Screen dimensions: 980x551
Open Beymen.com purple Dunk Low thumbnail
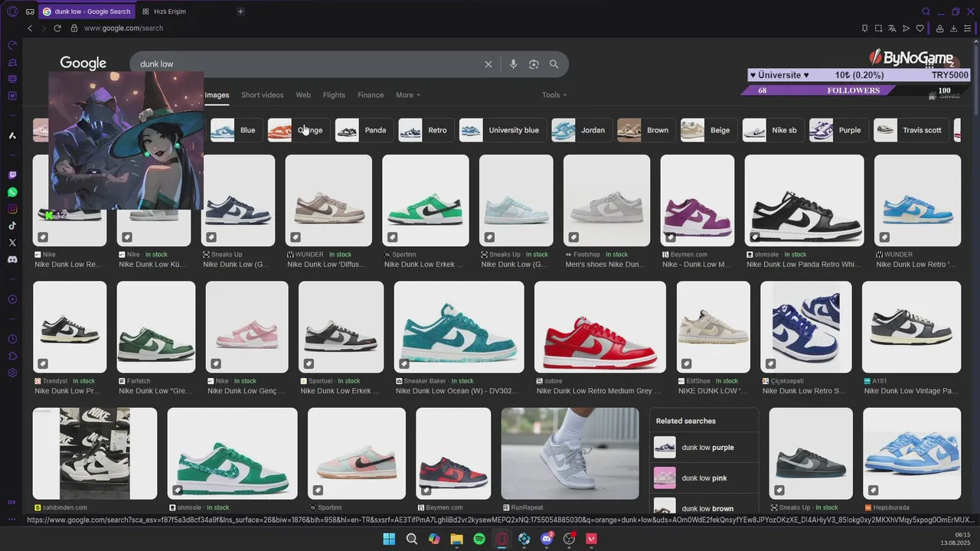click(x=697, y=201)
